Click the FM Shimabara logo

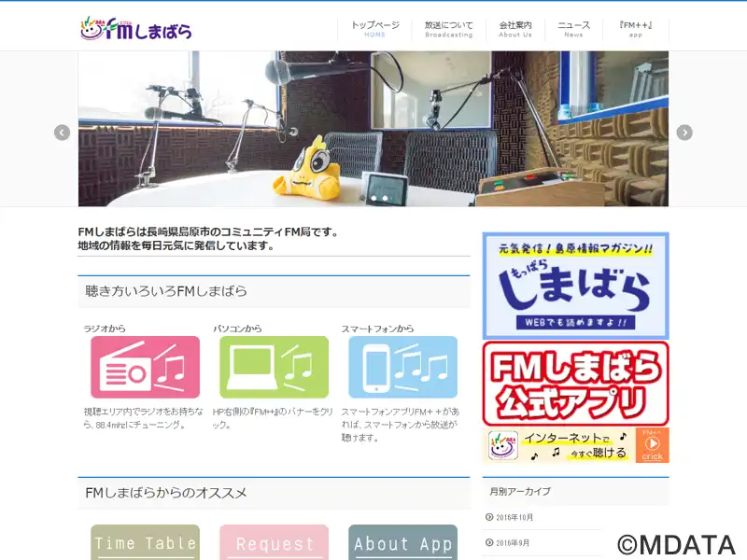point(136,29)
